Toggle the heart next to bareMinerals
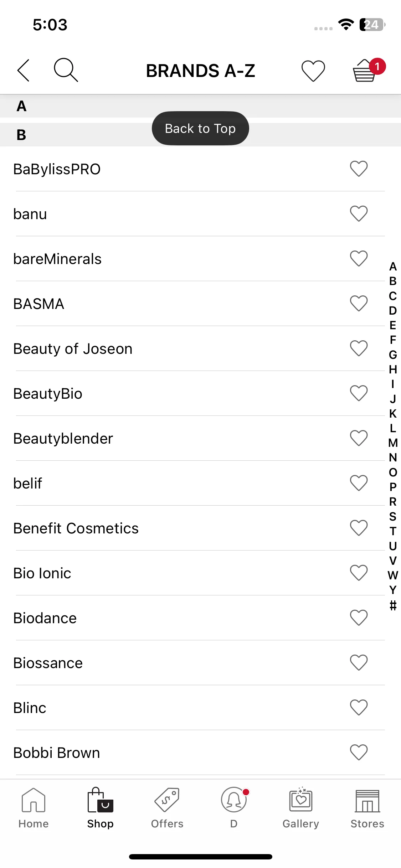This screenshot has height=868, width=401. (x=359, y=258)
